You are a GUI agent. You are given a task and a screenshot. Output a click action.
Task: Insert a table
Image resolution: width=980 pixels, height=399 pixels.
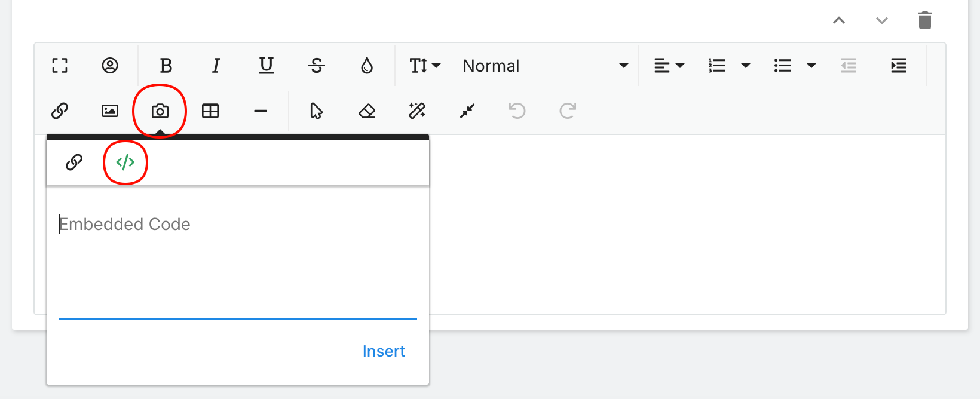coord(210,111)
